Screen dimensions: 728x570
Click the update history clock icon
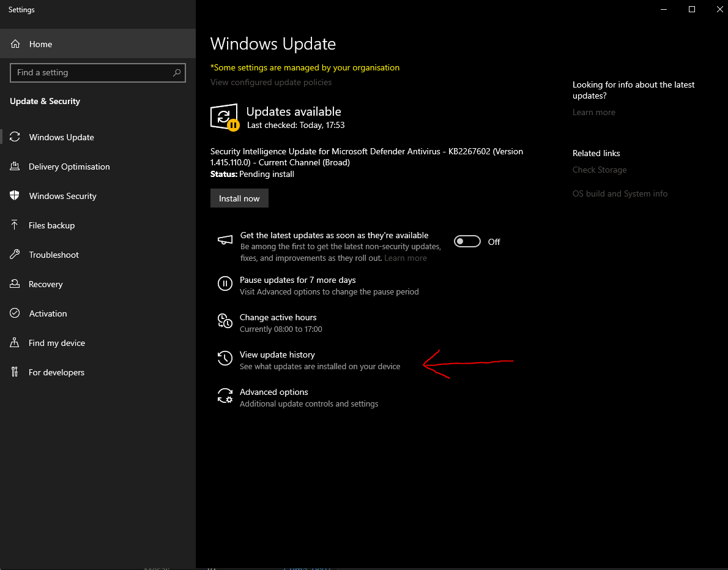pos(225,358)
